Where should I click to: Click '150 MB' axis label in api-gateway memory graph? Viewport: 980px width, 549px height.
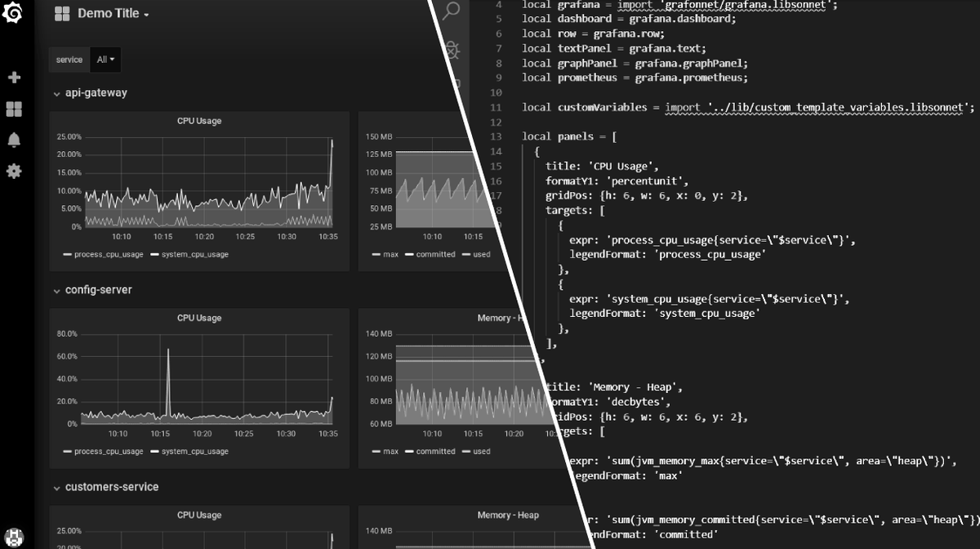(x=378, y=136)
